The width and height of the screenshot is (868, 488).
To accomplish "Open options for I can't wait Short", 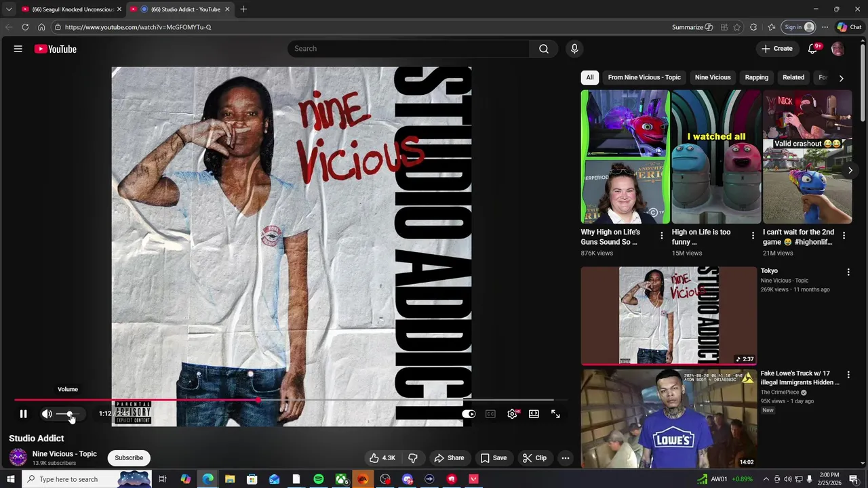I will (844, 236).
